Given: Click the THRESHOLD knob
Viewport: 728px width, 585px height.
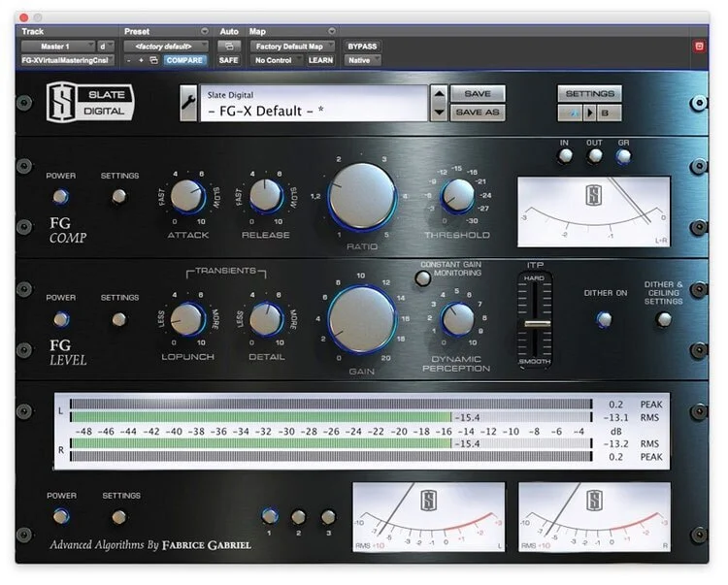Looking at the screenshot, I should coord(457,195).
